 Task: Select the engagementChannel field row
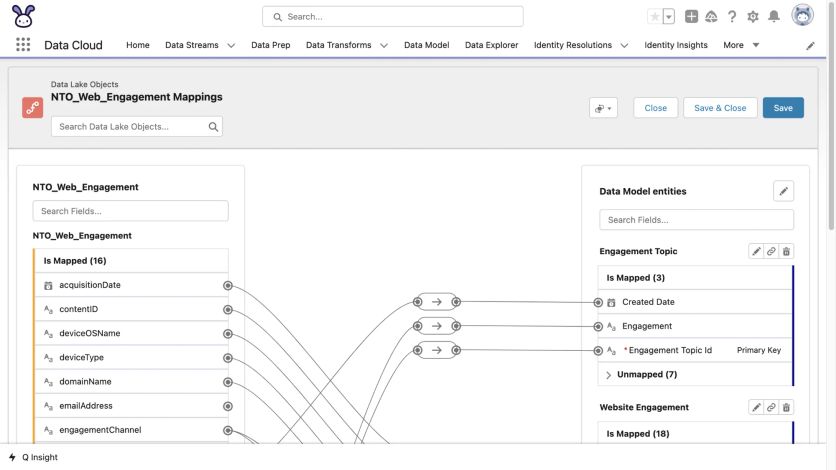click(x=132, y=430)
